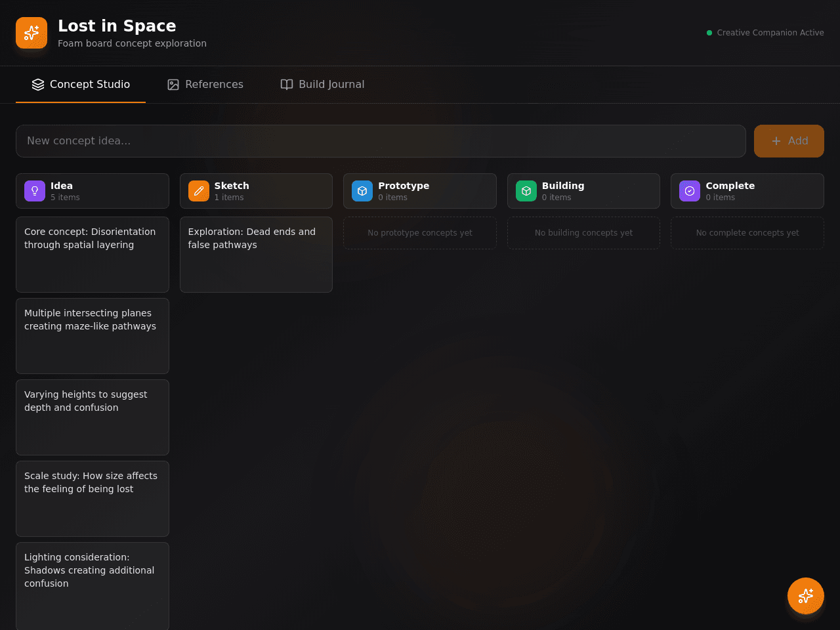
Task: Click the Prototype column cube icon
Action: (362, 191)
